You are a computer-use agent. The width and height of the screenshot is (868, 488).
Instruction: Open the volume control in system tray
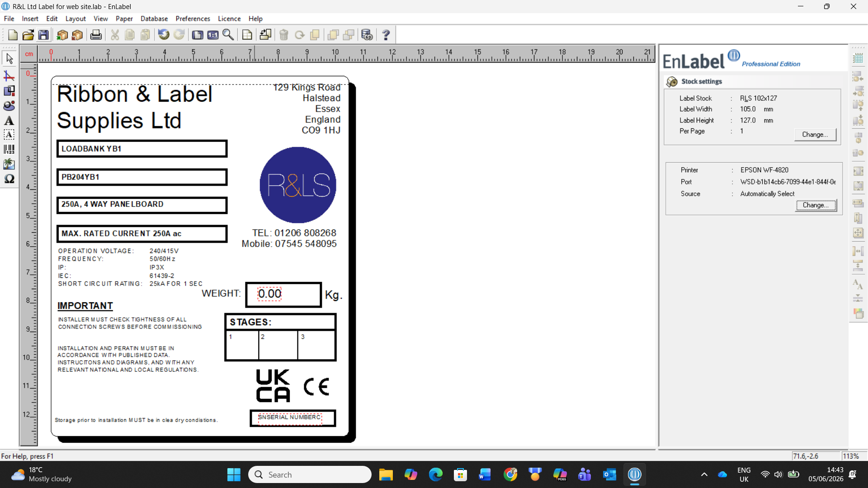tap(778, 474)
